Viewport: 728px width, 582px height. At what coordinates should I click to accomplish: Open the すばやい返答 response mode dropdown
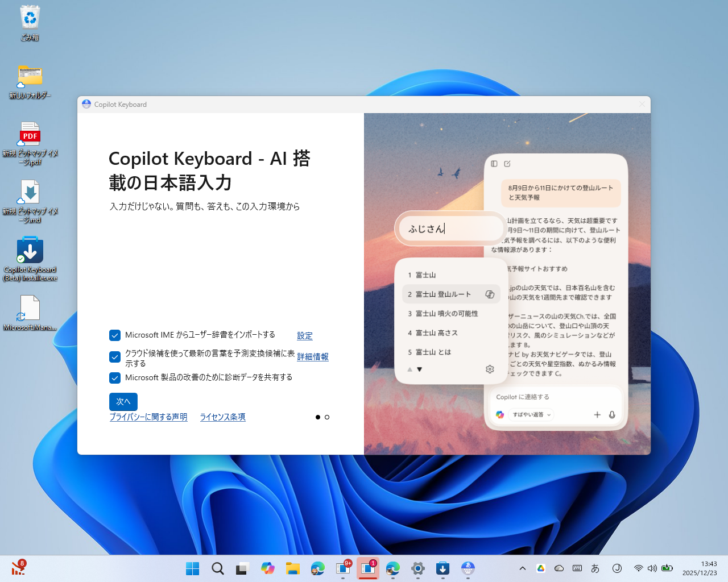(530, 414)
